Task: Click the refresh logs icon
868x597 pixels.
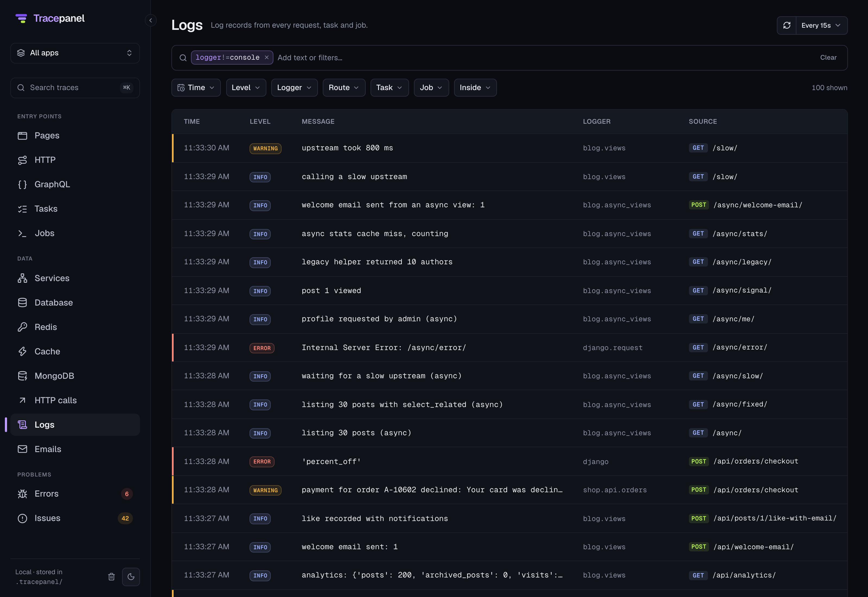Action: click(787, 26)
